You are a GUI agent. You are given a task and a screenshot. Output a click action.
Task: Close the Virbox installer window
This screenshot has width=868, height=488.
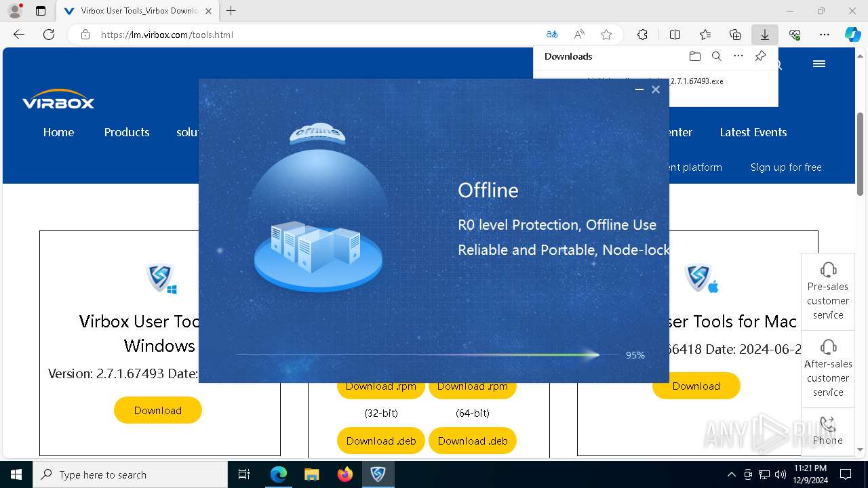point(656,89)
